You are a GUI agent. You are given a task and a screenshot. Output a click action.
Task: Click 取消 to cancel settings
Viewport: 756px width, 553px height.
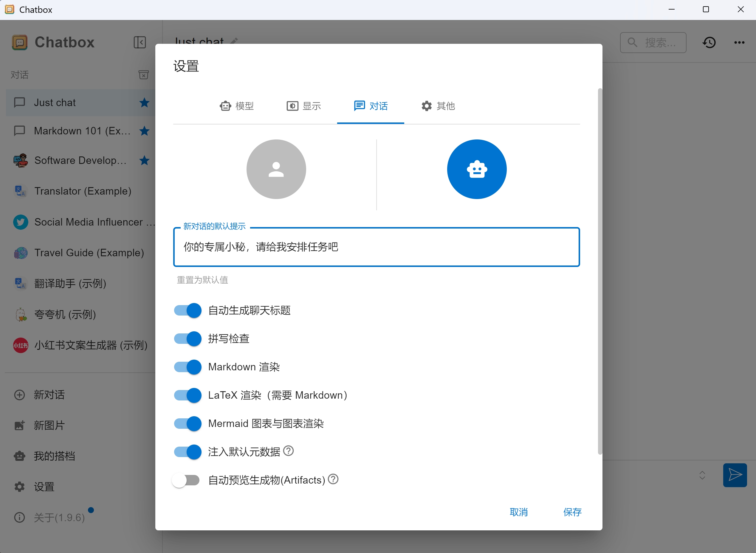(518, 512)
